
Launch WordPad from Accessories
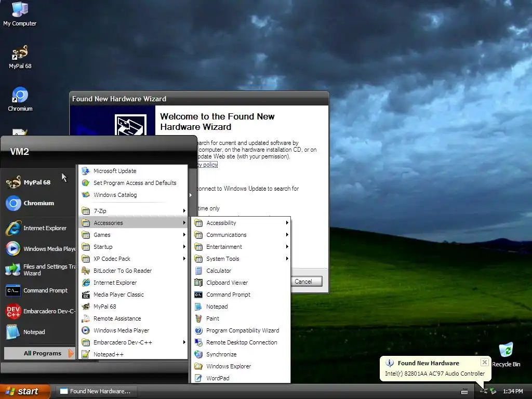241,378
